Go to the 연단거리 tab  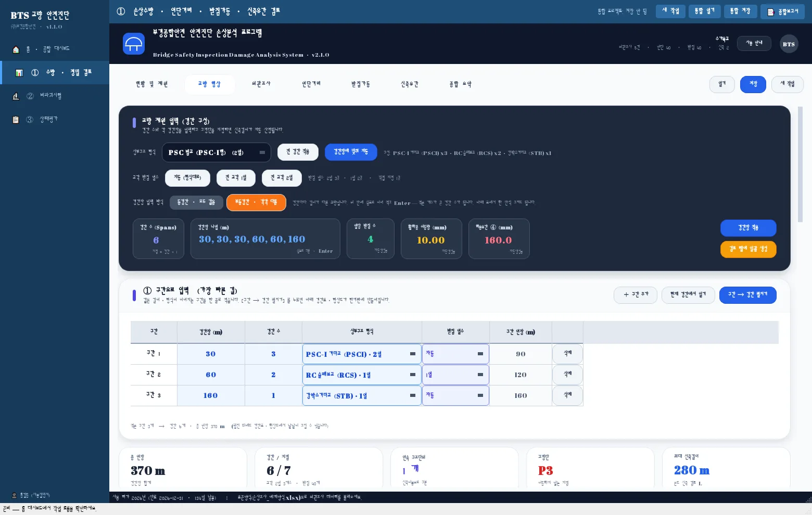pyautogui.click(x=311, y=84)
